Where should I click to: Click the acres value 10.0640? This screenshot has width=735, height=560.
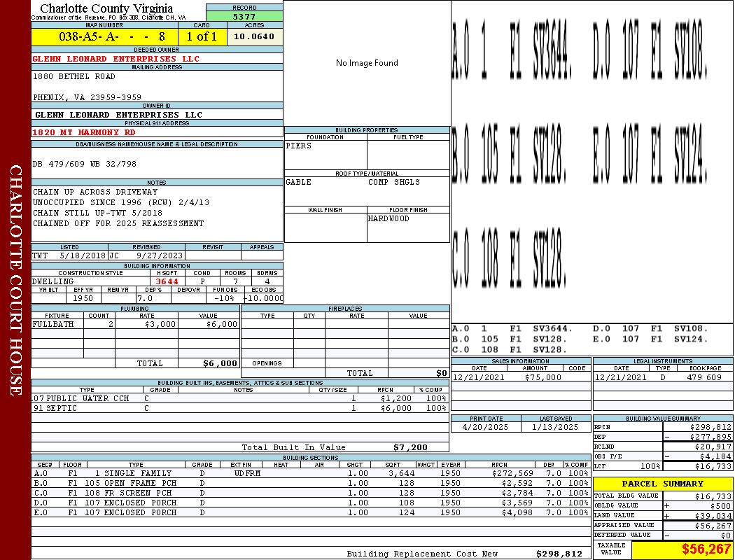tap(254, 36)
